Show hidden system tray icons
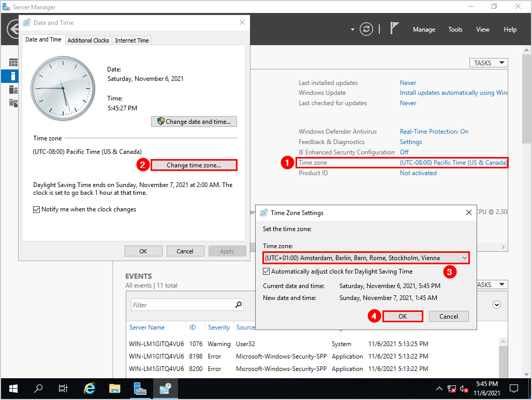Viewport: 532px width, 400px height. click(x=439, y=389)
